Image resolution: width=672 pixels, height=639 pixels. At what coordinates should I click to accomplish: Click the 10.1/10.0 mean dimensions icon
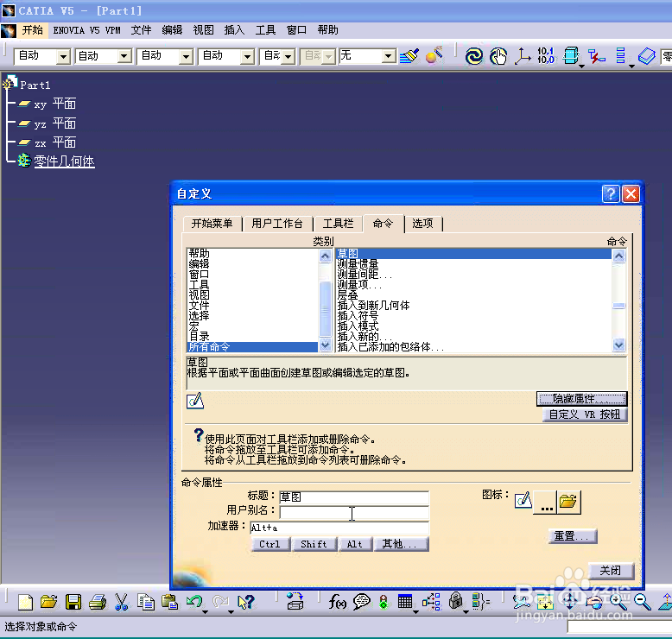[546, 56]
